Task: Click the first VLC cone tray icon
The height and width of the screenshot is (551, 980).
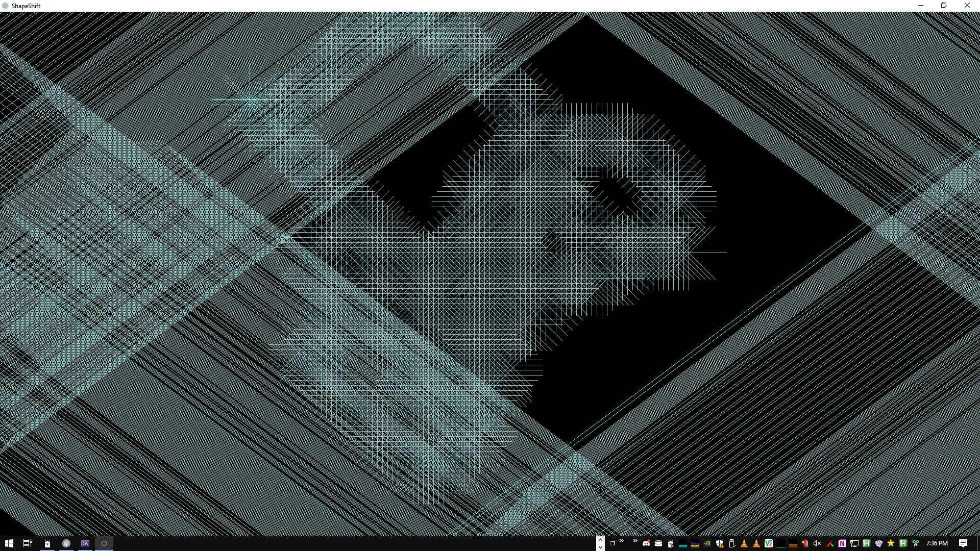Action: tap(744, 543)
